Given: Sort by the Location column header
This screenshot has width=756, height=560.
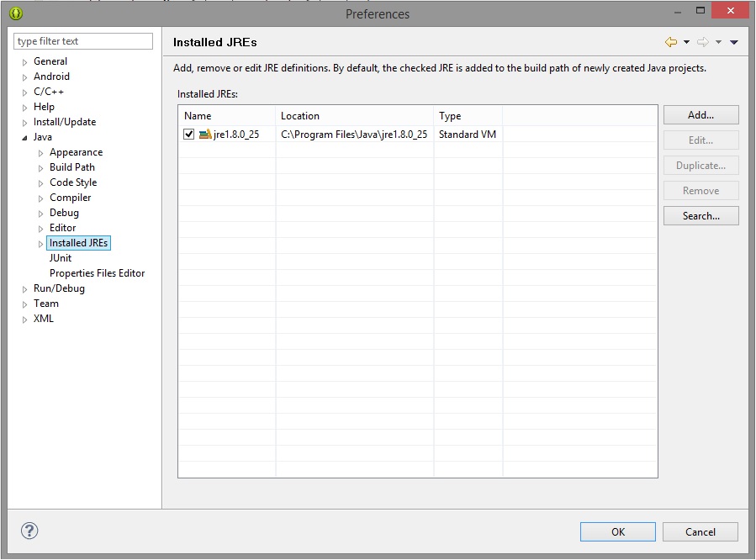Looking at the screenshot, I should click(354, 116).
